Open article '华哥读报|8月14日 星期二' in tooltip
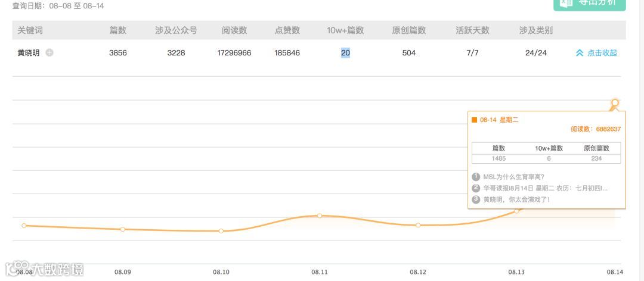 pos(546,188)
